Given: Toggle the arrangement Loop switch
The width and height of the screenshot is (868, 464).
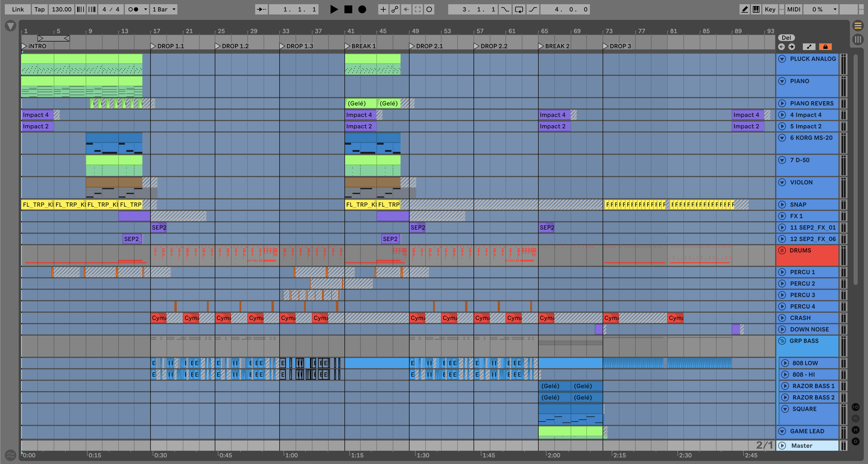Looking at the screenshot, I should [519, 9].
